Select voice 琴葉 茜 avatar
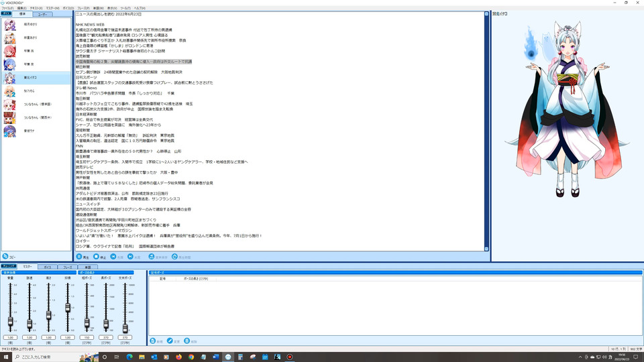Viewport: 644px width, 362px height. 10,52
